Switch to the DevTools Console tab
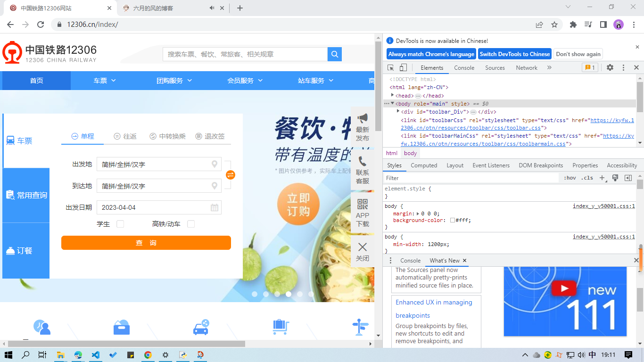 (464, 68)
